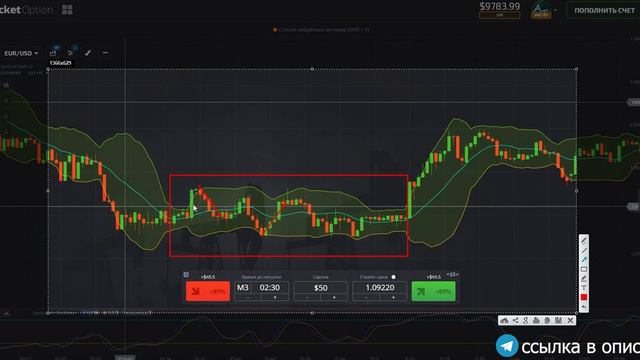Click the Lightshot share icon
The width and height of the screenshot is (640, 360).
(x=515, y=320)
